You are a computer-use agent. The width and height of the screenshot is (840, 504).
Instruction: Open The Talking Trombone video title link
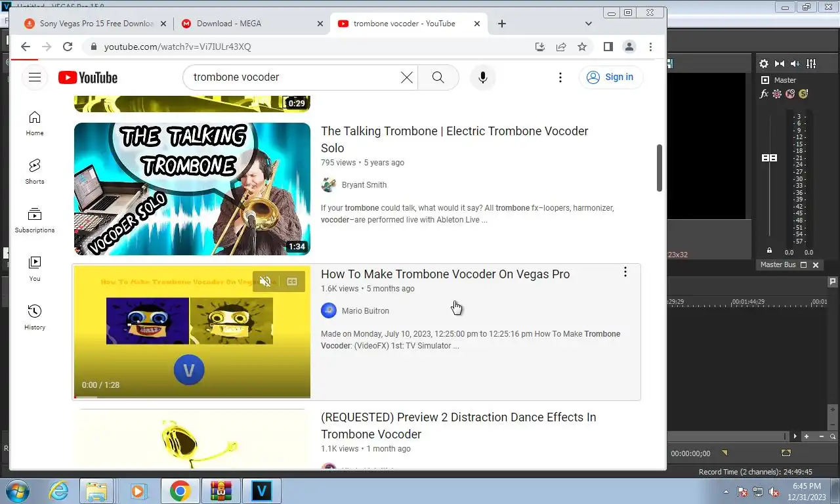454,139
